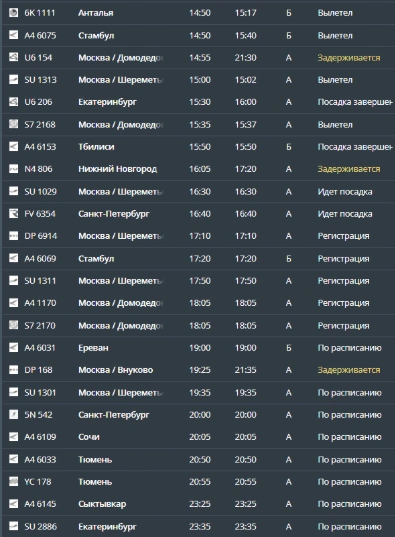Screen dimensions: 395x537
Task: Click the Aeroflot icon for SU 1313
Action: (13, 80)
